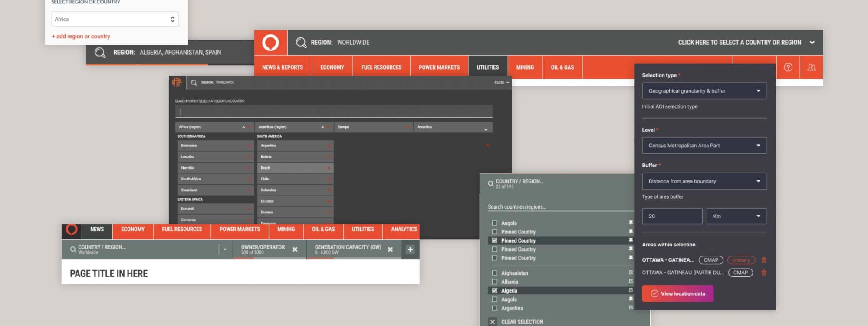868x326 pixels.
Task: Click the search icon beside Region: Worldwide in the top bar
Action: pos(301,42)
